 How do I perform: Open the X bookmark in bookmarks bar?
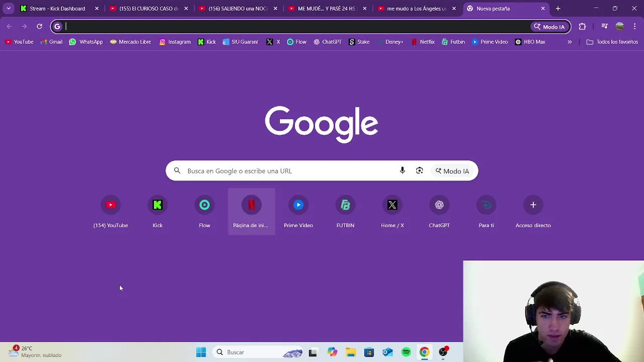point(273,42)
